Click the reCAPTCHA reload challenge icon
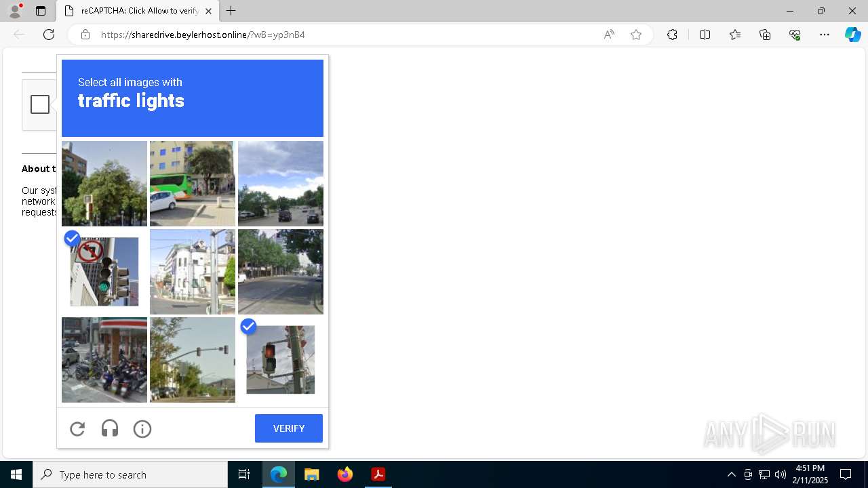Image resolution: width=868 pixels, height=488 pixels. pos(77,428)
